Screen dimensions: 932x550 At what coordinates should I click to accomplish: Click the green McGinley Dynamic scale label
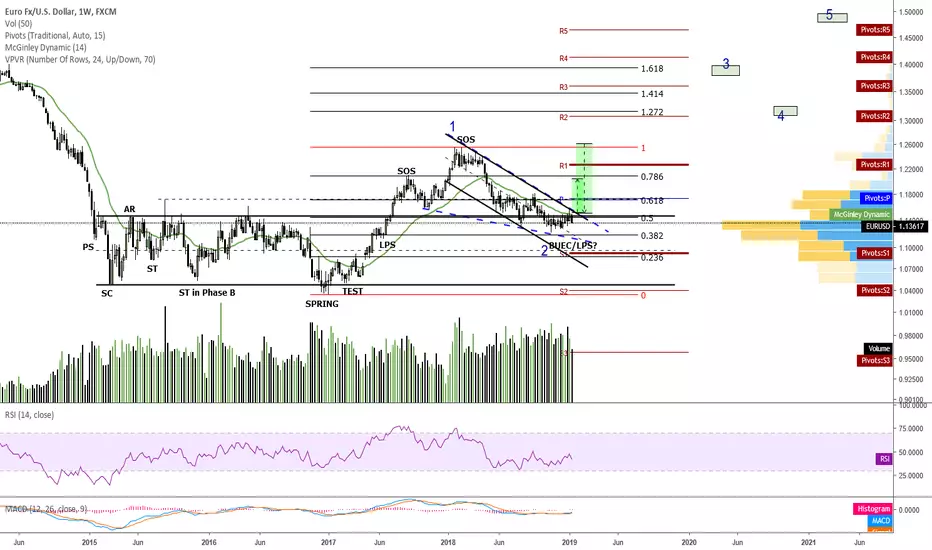click(861, 215)
